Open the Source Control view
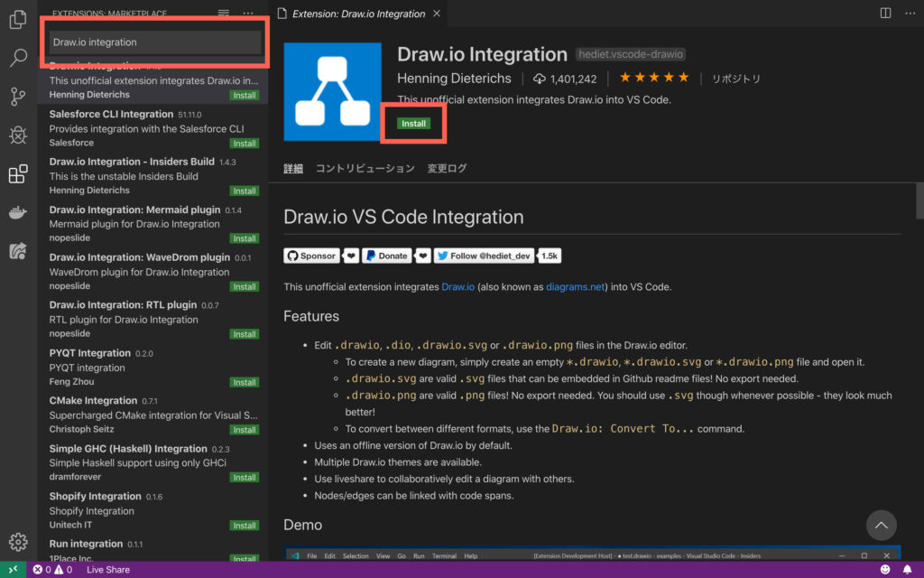This screenshot has width=924, height=578. click(19, 97)
